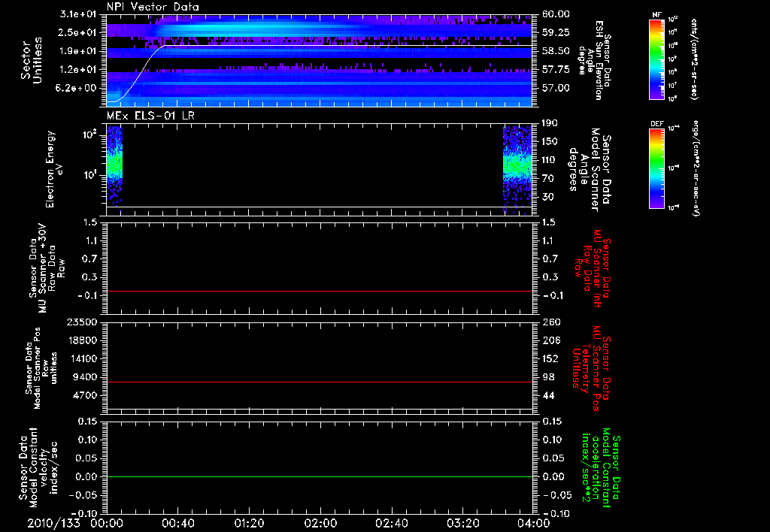Click the 00:40 time tick label
The width and height of the screenshot is (770, 532).
177,523
